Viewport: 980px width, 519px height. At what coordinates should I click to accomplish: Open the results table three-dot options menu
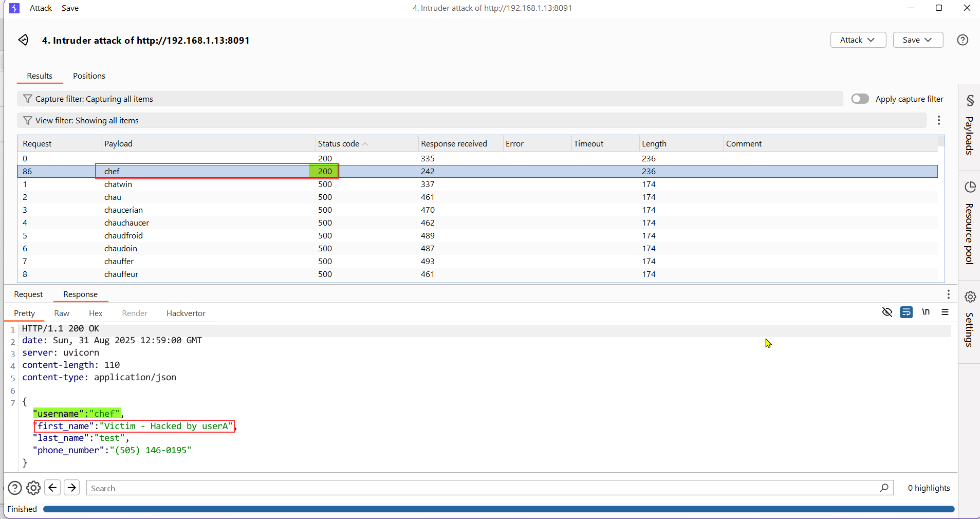(x=938, y=120)
